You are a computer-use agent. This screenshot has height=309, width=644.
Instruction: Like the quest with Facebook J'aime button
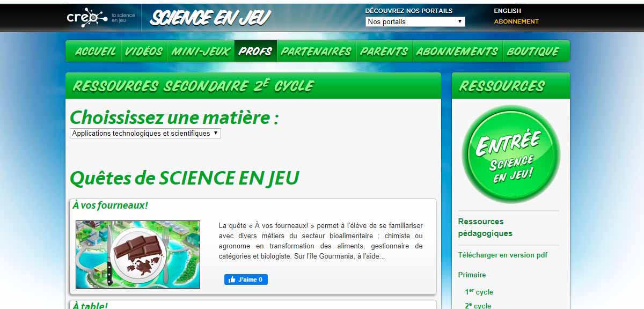click(246, 279)
